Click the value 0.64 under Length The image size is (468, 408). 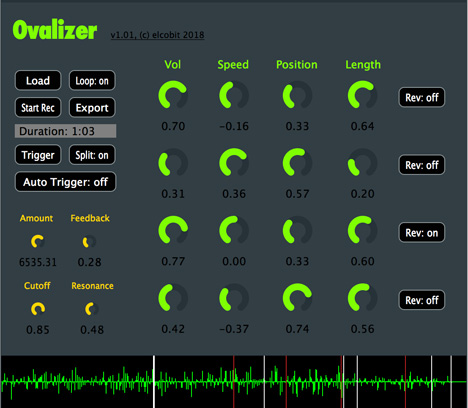(x=362, y=126)
